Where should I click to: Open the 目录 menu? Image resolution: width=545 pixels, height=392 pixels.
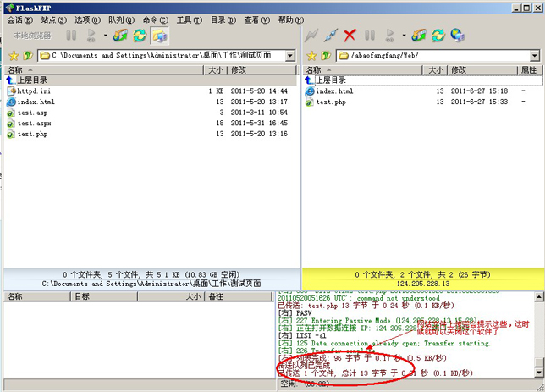pyautogui.click(x=223, y=20)
